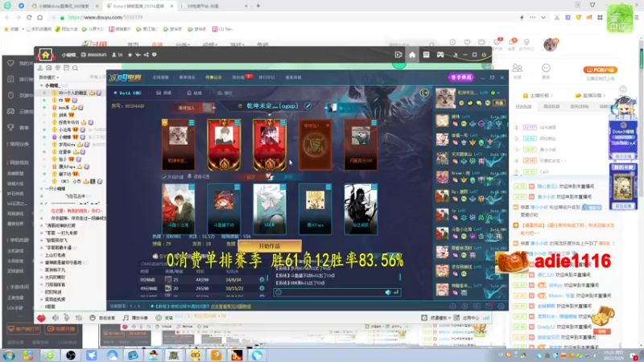644x362 pixels.
Task: Click the orange PC客户端 button on Douyu page
Action: coord(600,70)
